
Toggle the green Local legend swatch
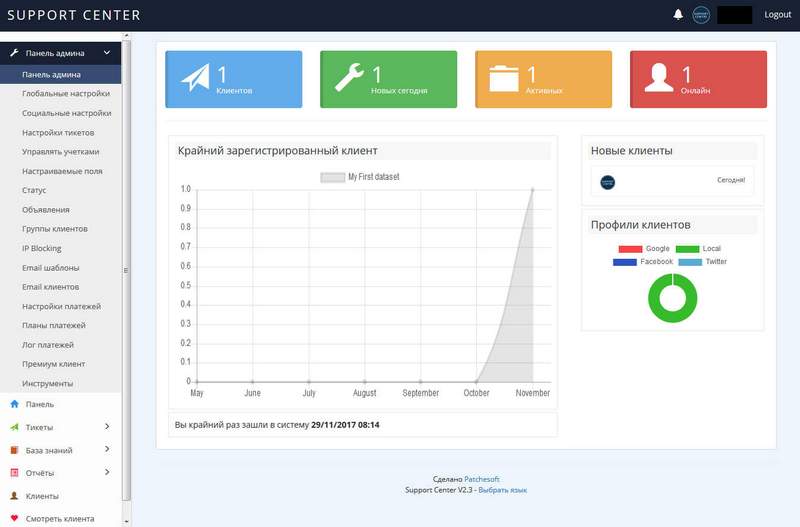[687, 249]
